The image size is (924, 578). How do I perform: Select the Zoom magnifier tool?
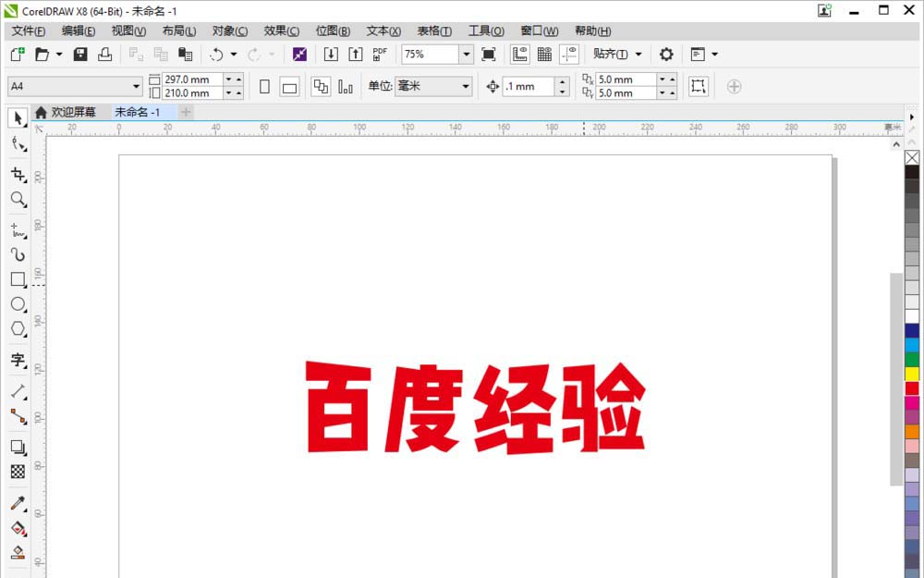pos(18,200)
